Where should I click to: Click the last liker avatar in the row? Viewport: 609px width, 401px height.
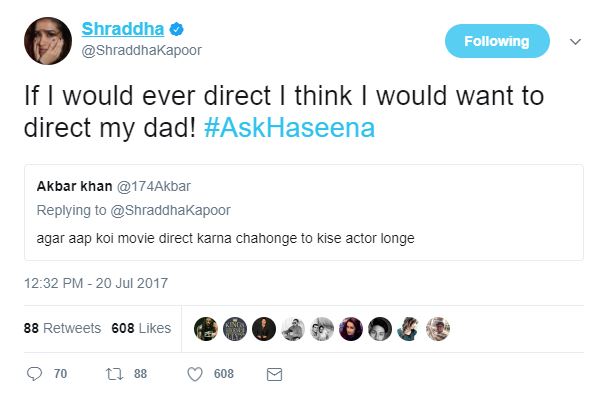(x=439, y=328)
